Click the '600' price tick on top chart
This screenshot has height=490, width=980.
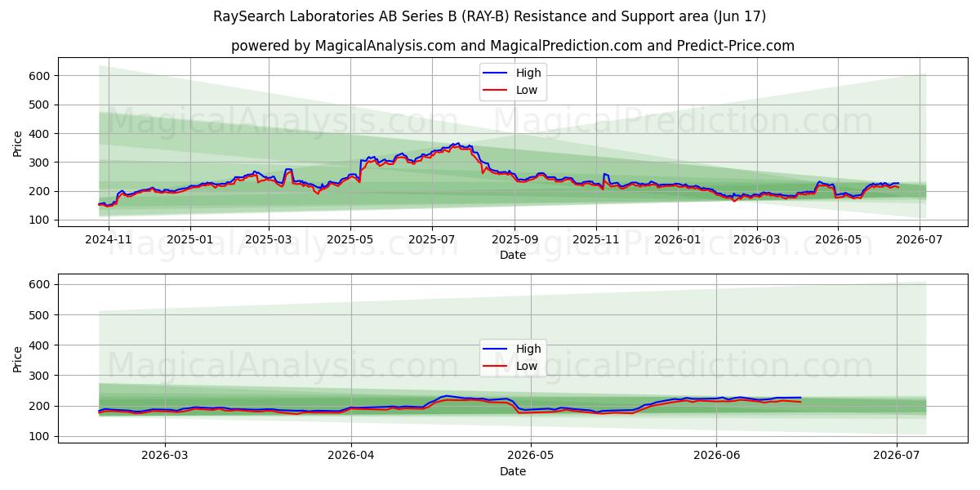point(41,76)
